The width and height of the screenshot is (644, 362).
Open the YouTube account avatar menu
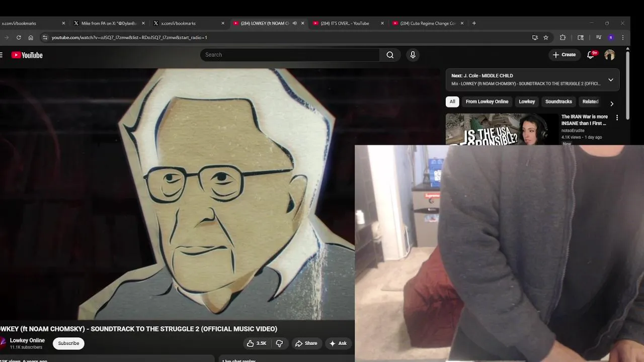(x=609, y=55)
